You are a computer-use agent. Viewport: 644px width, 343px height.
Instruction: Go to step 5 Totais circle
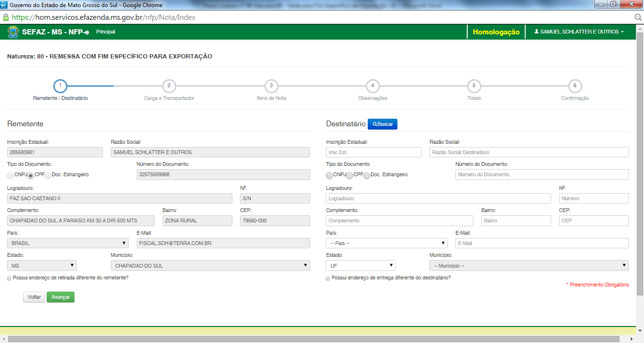[474, 86]
